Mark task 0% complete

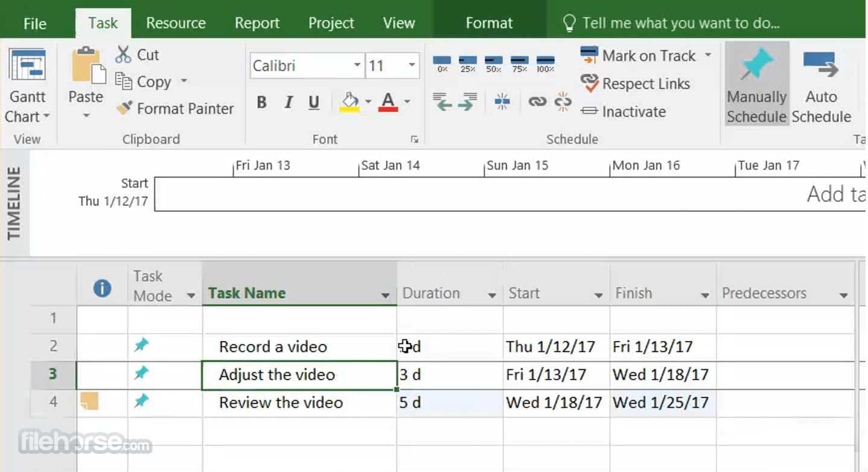[442, 63]
